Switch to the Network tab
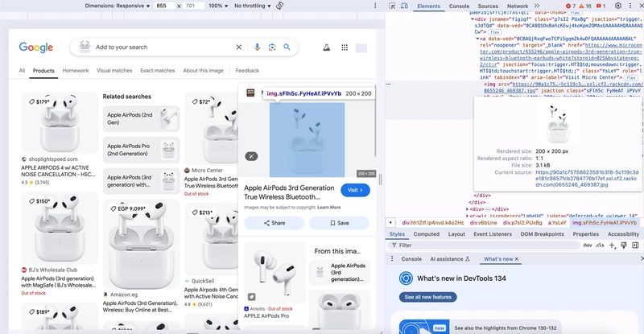The width and height of the screenshot is (644, 334). (518, 6)
